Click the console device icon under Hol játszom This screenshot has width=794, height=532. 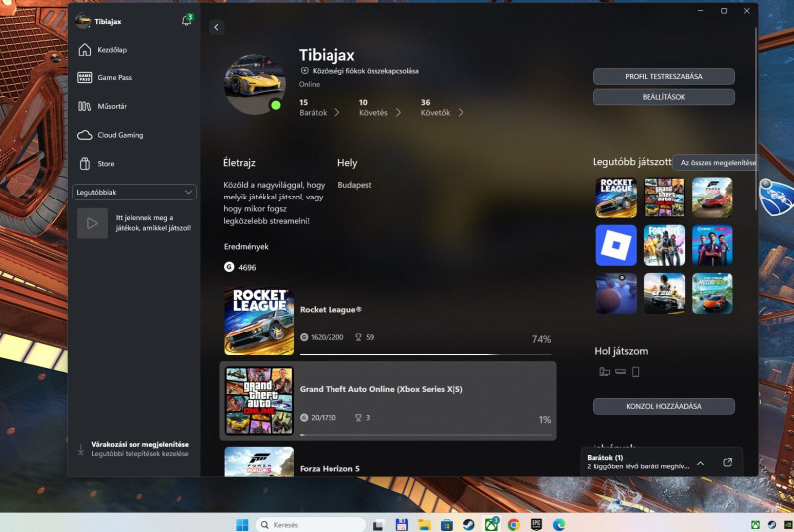click(x=620, y=372)
